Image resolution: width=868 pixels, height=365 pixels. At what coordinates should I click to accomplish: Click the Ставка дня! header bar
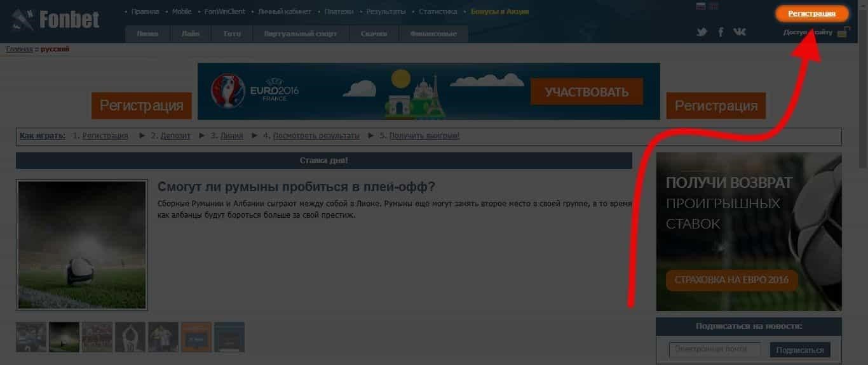tap(324, 161)
